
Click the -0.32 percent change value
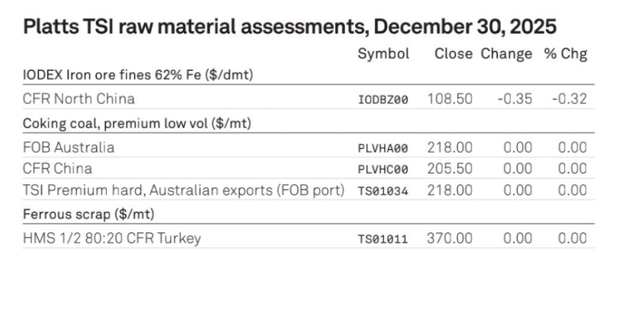(x=569, y=98)
